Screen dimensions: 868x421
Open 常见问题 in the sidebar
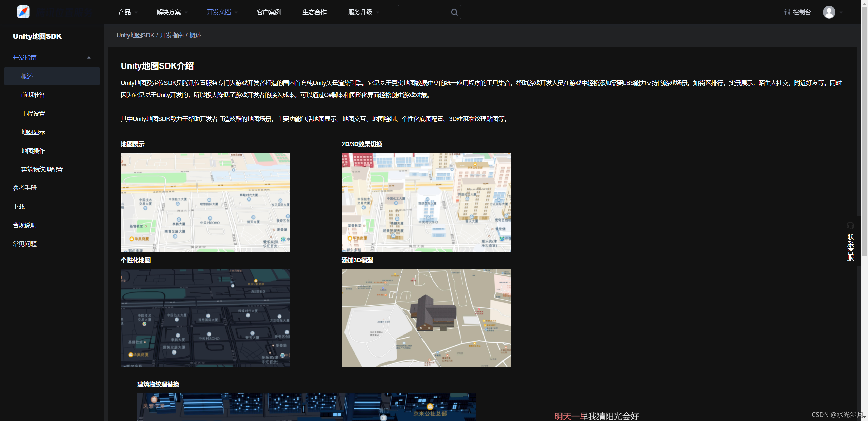(24, 244)
